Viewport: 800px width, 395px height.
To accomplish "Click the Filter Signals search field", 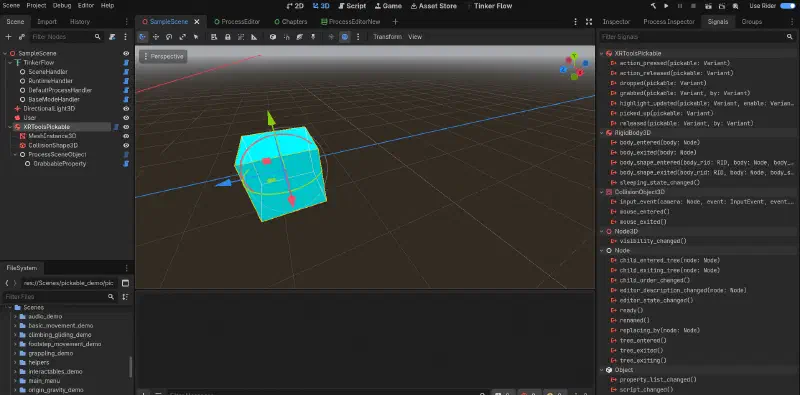I will pyautogui.click(x=697, y=37).
